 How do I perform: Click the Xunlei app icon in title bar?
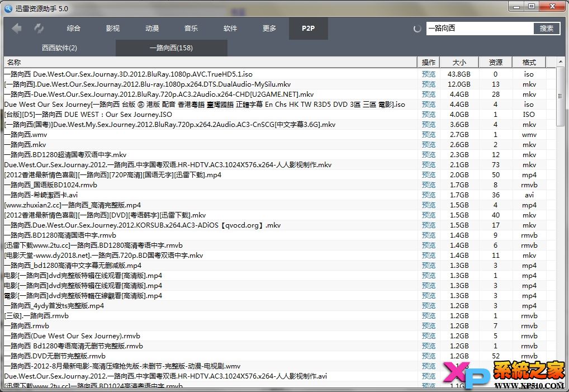(8, 8)
